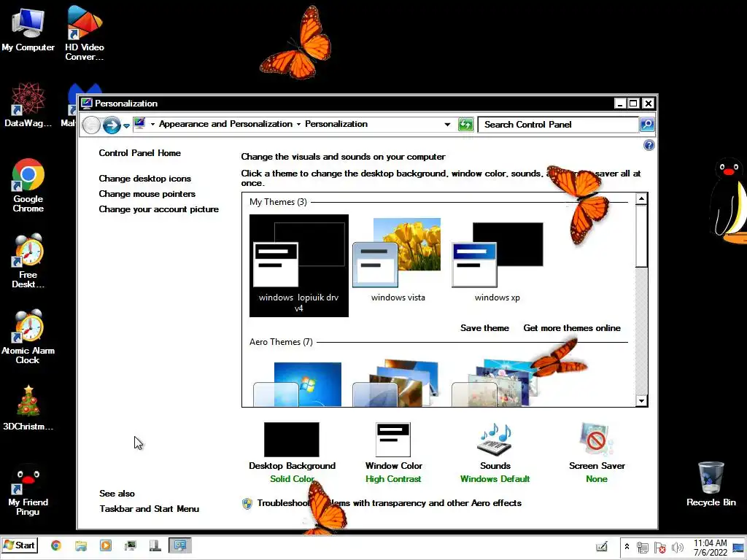Open Screen Saver settings

597,453
